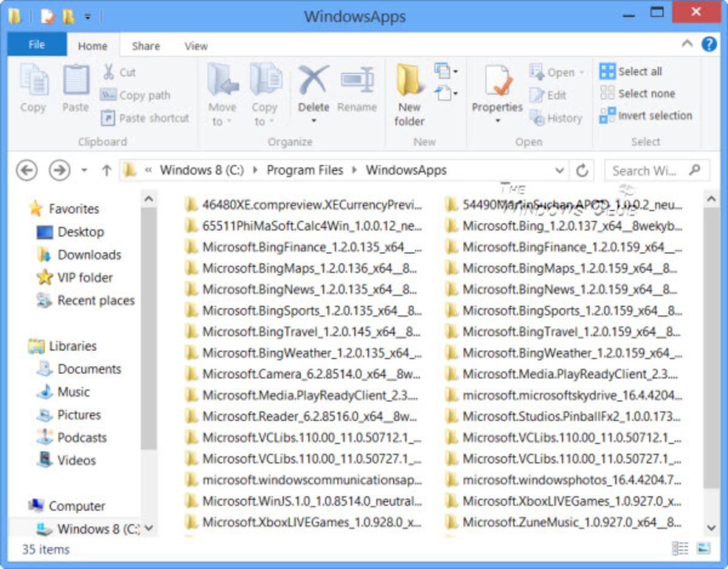Click the Paste clipboard icon
This screenshot has height=569, width=728.
(76, 79)
